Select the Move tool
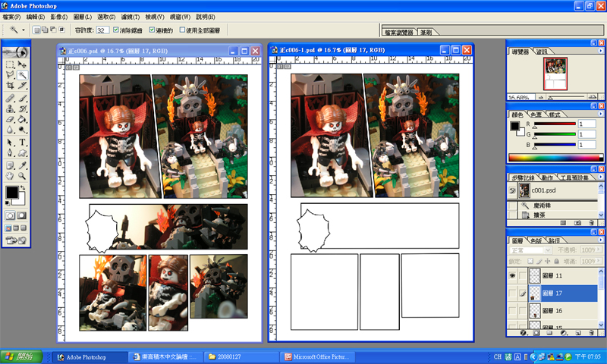 pos(22,64)
